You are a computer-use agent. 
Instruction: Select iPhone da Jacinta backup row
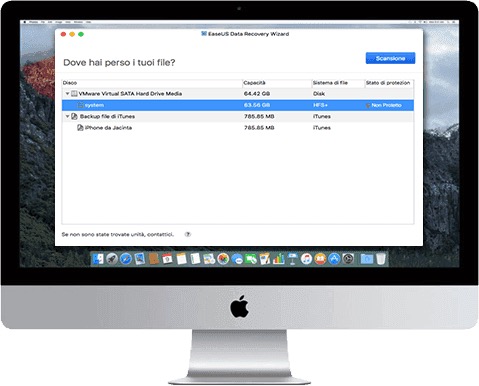(x=238, y=128)
